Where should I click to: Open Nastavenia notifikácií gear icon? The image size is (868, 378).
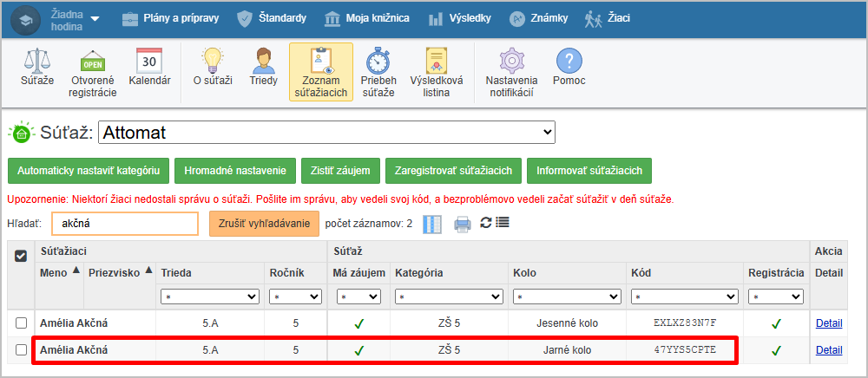[x=511, y=61]
